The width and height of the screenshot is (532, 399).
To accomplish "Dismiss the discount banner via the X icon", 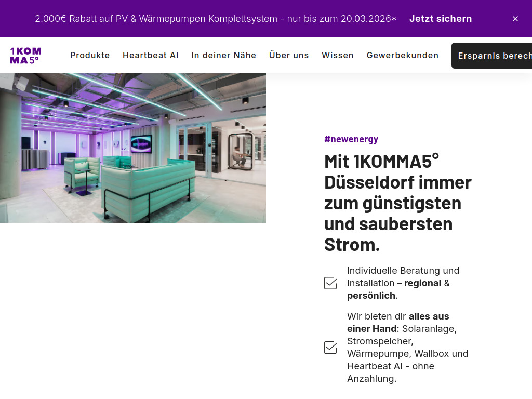I will point(515,19).
